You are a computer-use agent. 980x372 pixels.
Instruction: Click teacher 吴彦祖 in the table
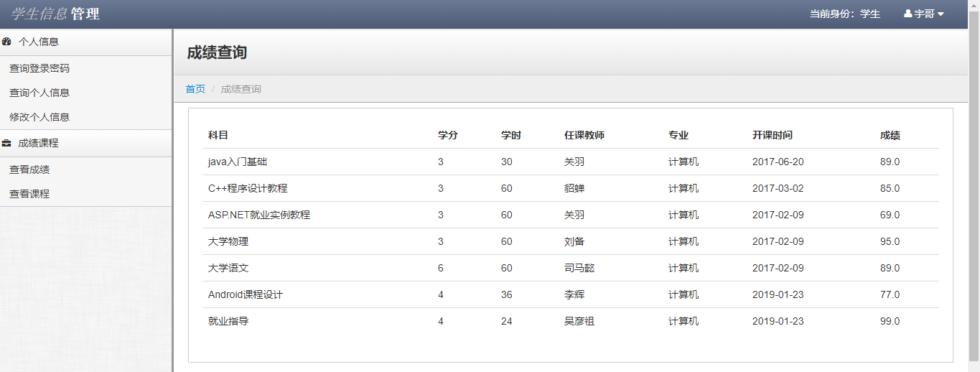[579, 321]
